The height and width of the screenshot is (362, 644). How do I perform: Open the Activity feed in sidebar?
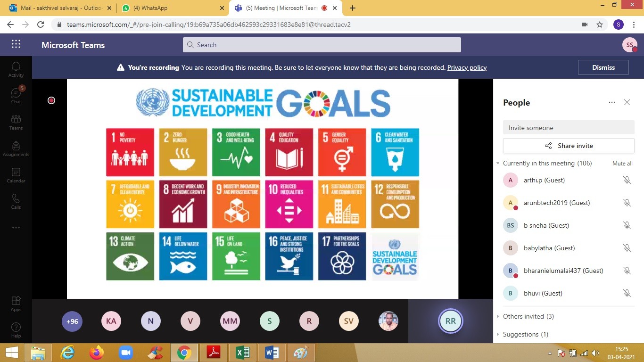coord(16,69)
